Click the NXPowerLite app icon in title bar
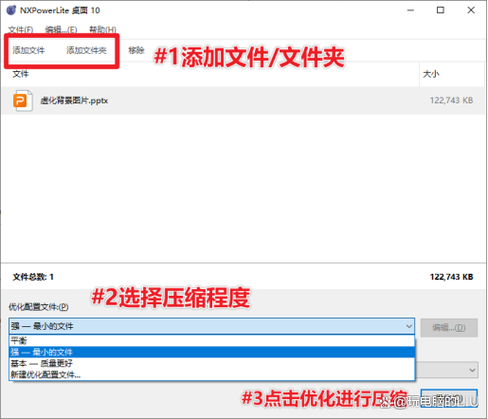This screenshot has height=419, width=488. pyautogui.click(x=11, y=10)
